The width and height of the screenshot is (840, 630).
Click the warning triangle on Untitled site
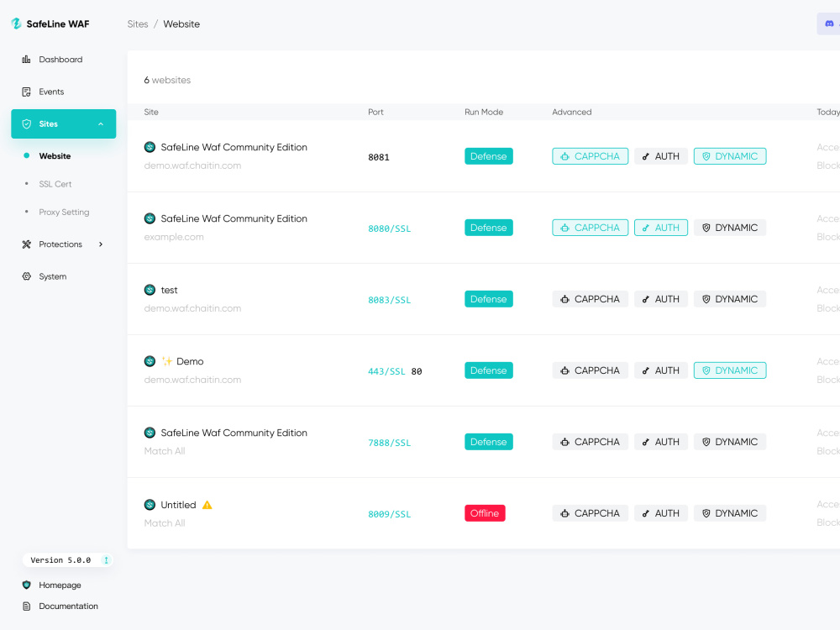coord(207,505)
